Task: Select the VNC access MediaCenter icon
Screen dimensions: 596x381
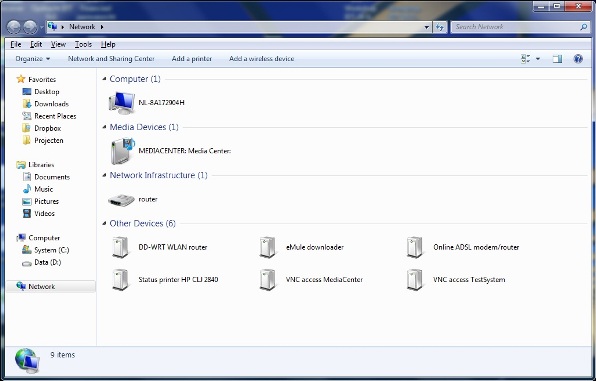Action: (x=268, y=279)
